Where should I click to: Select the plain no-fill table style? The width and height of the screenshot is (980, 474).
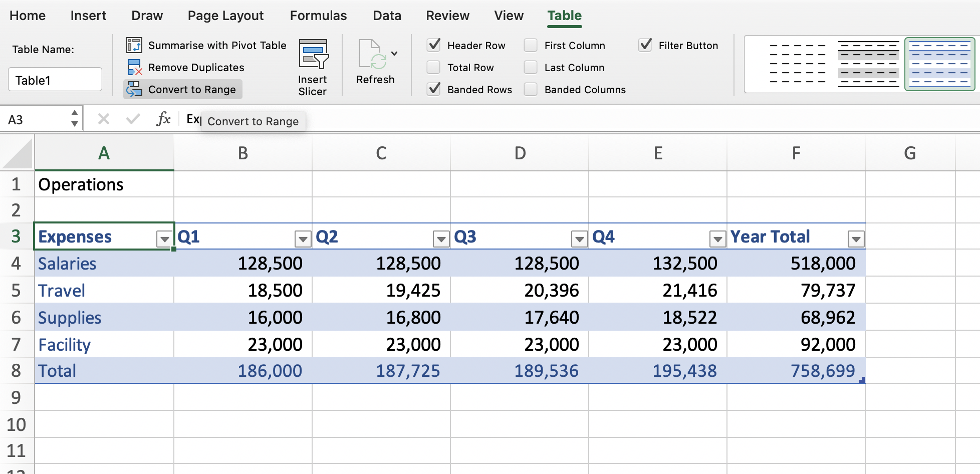797,64
